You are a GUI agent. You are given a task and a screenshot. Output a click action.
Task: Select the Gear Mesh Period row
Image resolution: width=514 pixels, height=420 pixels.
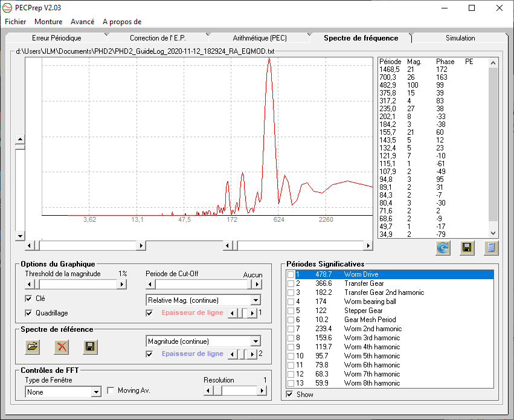pyautogui.click(x=390, y=320)
